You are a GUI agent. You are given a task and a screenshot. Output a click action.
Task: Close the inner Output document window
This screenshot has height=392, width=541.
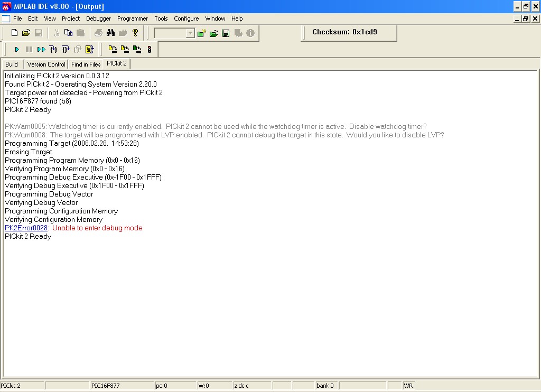point(535,18)
